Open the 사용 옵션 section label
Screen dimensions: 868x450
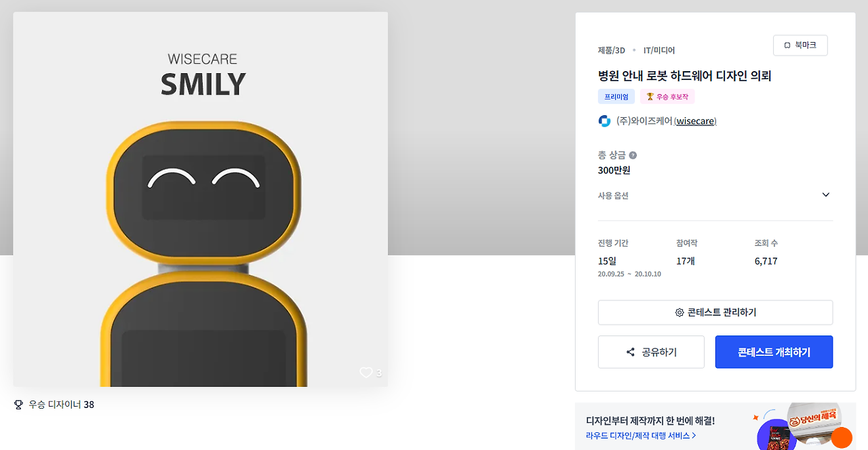click(613, 196)
